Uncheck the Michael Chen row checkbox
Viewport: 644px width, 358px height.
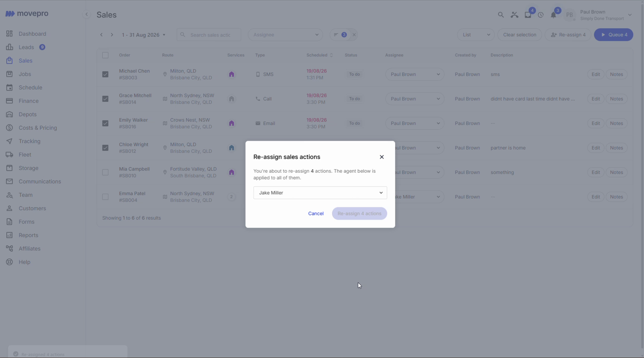pyautogui.click(x=105, y=74)
